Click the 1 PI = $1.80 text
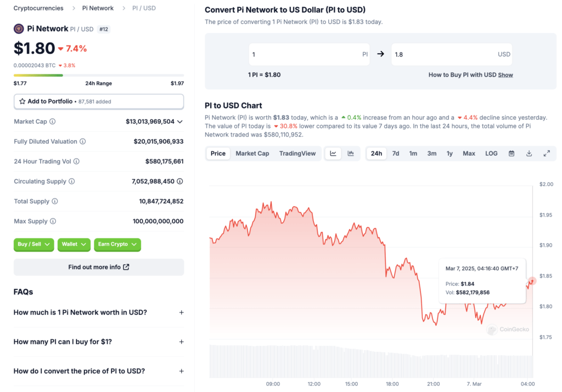562x392 pixels. pyautogui.click(x=264, y=75)
